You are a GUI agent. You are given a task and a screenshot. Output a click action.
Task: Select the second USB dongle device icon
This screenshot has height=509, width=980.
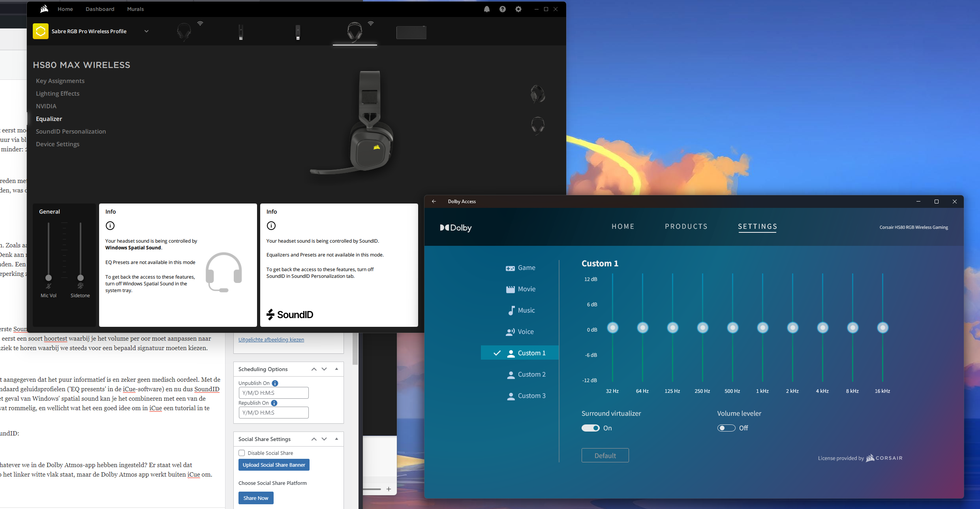(x=298, y=32)
